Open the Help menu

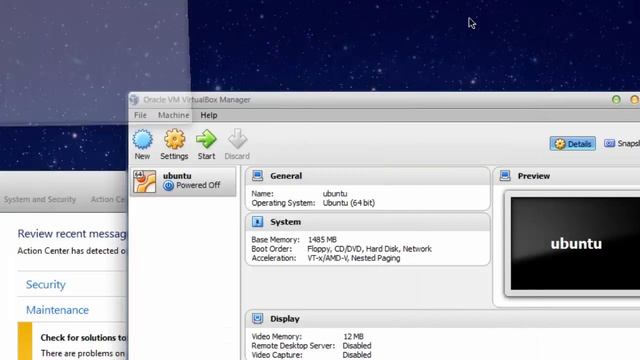pos(209,115)
